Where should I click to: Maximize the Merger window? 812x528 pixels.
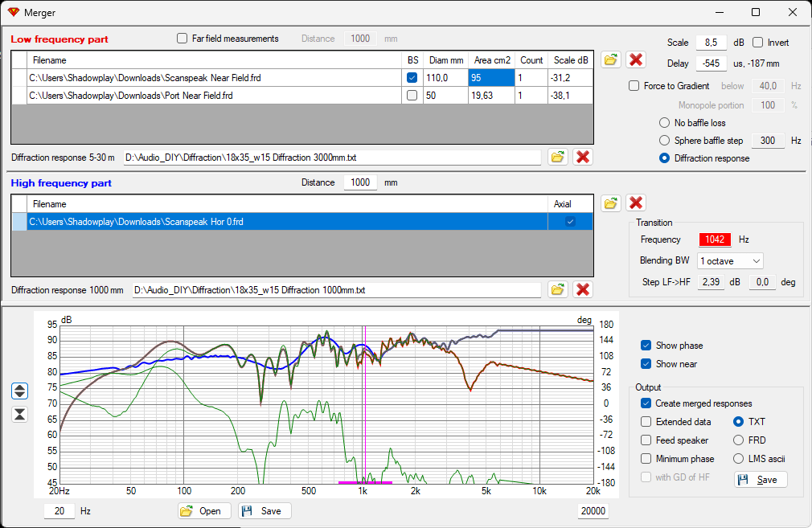(756, 12)
